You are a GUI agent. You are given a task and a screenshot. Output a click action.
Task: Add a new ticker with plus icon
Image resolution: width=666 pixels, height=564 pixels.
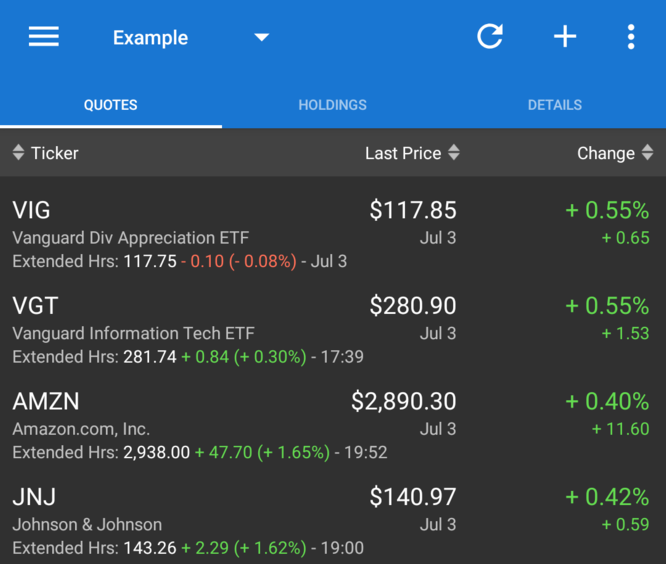pyautogui.click(x=565, y=37)
